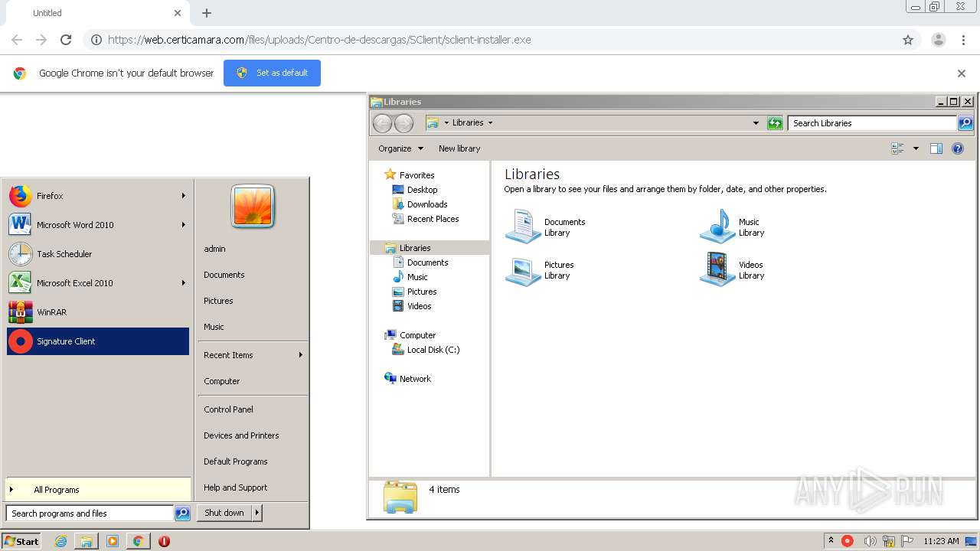The width and height of the screenshot is (980, 551).
Task: Close the Untitled tab
Action: click(x=178, y=13)
